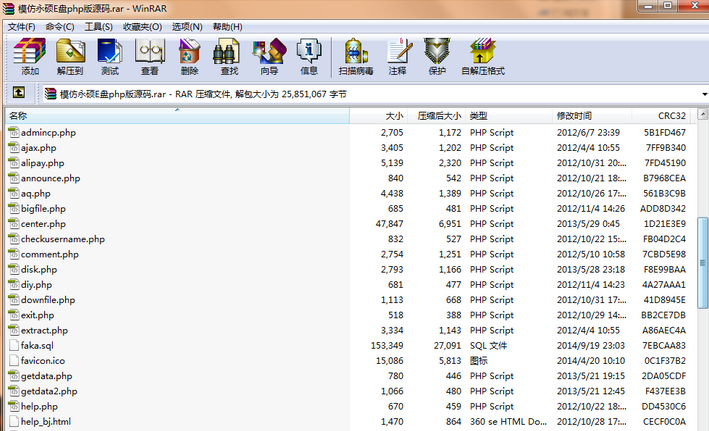Select the help.php file name
Image resolution: width=709 pixels, height=431 pixels.
39,407
